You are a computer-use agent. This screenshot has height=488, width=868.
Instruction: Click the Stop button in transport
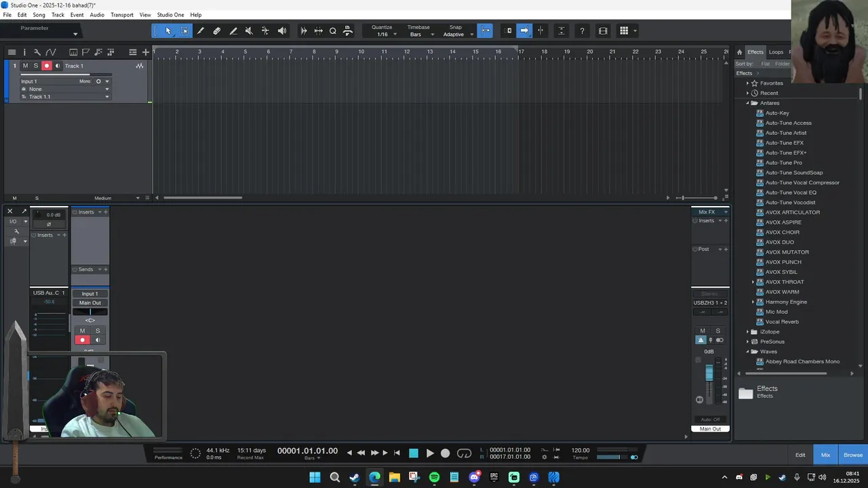tap(414, 453)
